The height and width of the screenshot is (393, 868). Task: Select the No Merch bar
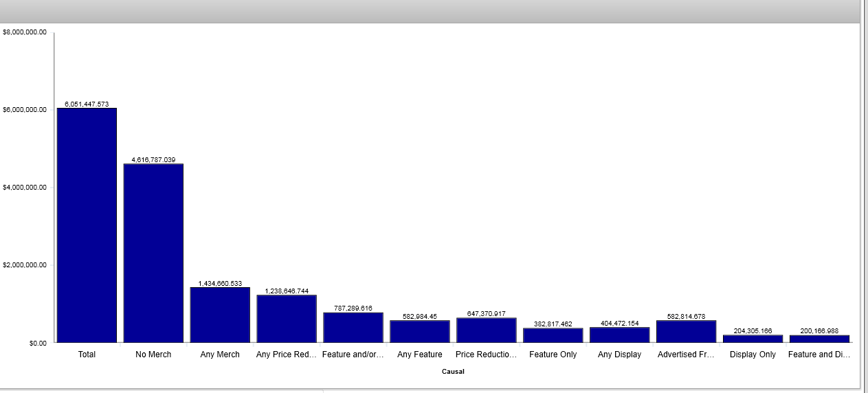pyautogui.click(x=153, y=253)
